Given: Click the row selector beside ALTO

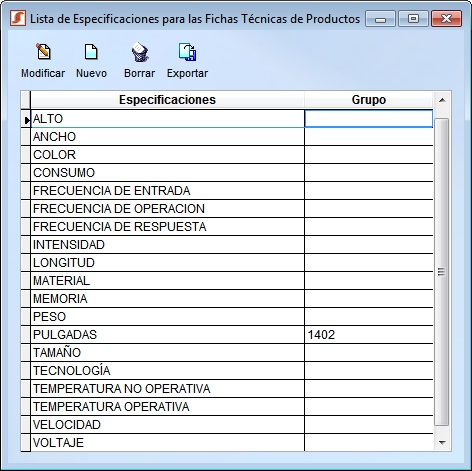Looking at the screenshot, I should click(x=25, y=119).
